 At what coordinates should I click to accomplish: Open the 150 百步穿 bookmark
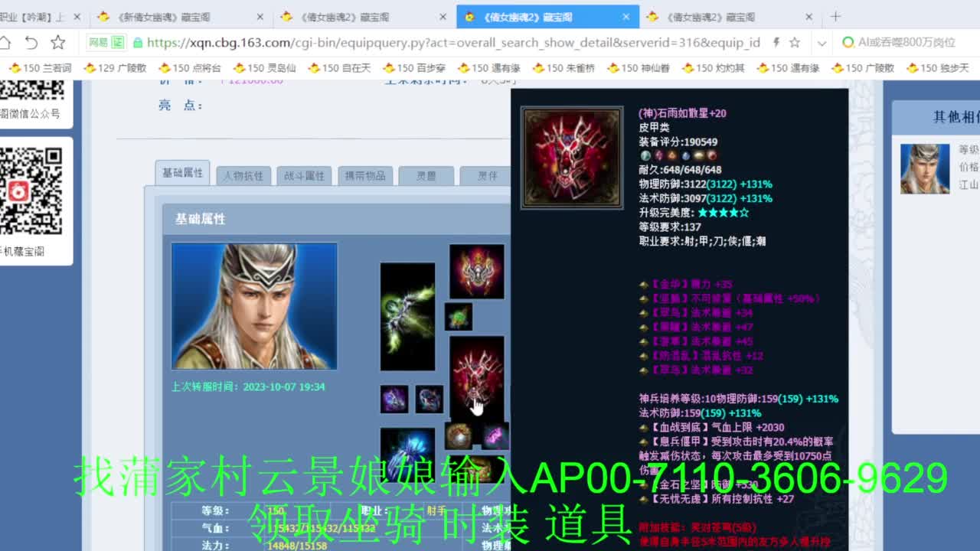point(414,68)
